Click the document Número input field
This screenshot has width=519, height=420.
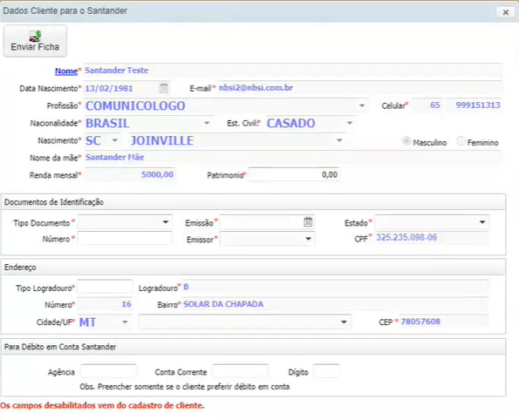[x=125, y=239]
